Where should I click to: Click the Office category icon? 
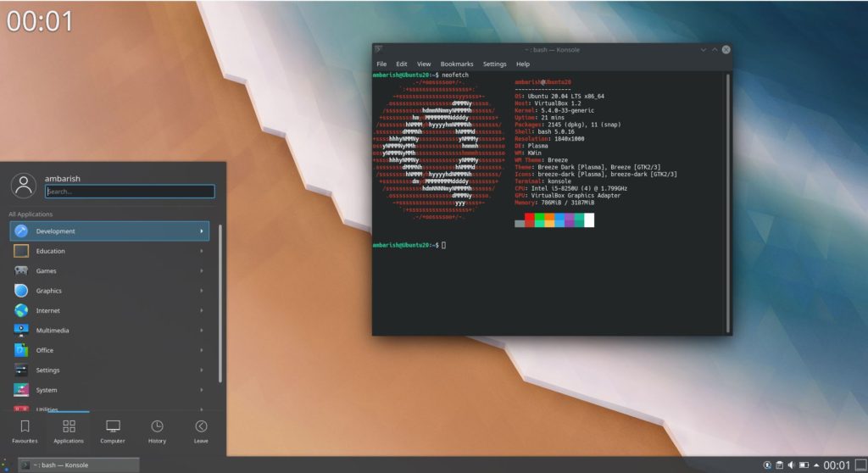(x=21, y=350)
